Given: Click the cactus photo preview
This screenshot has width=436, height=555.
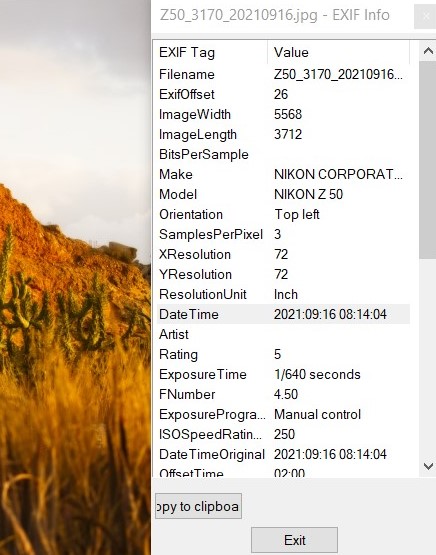Looking at the screenshot, I should click(x=75, y=278).
